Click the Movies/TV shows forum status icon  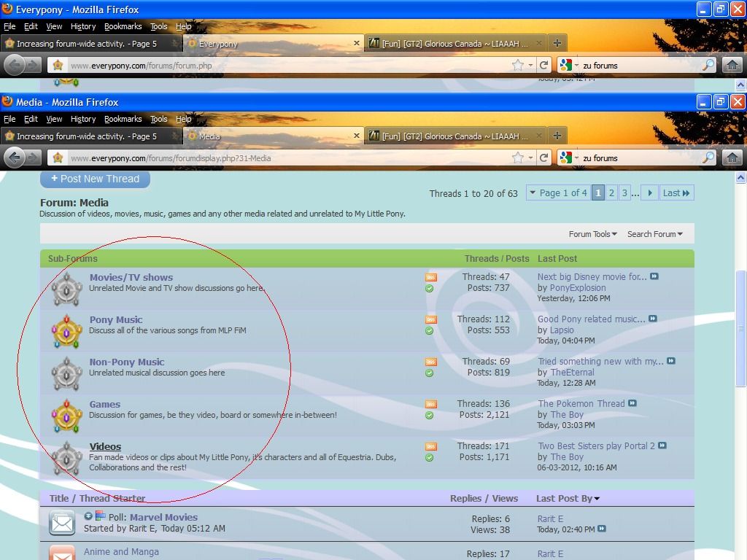[66, 289]
